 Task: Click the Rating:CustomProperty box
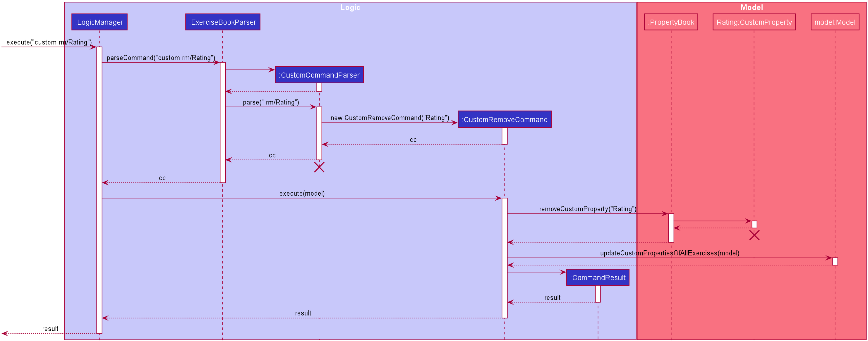[x=754, y=22]
